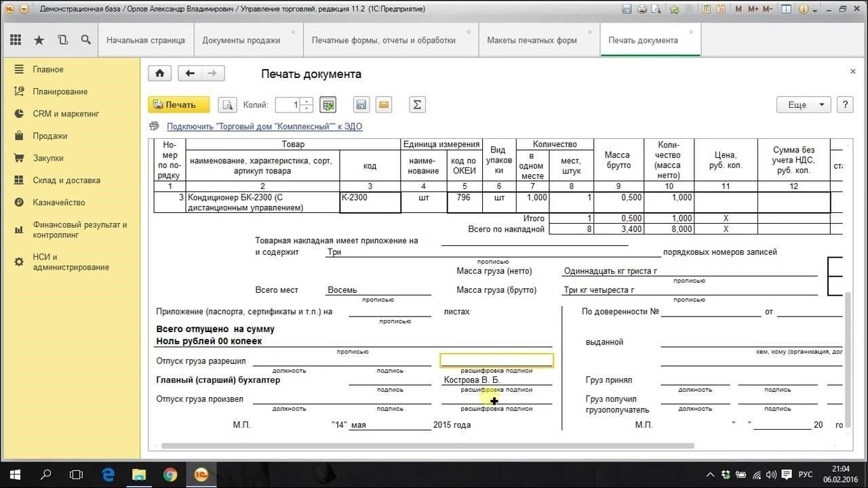This screenshot has height=488, width=868.
Task: Open Favorites star in the tools panel
Action: 39,40
